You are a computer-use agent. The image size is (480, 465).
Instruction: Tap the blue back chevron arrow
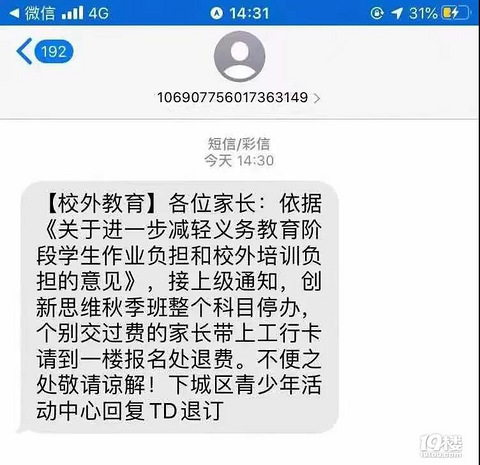click(x=24, y=51)
